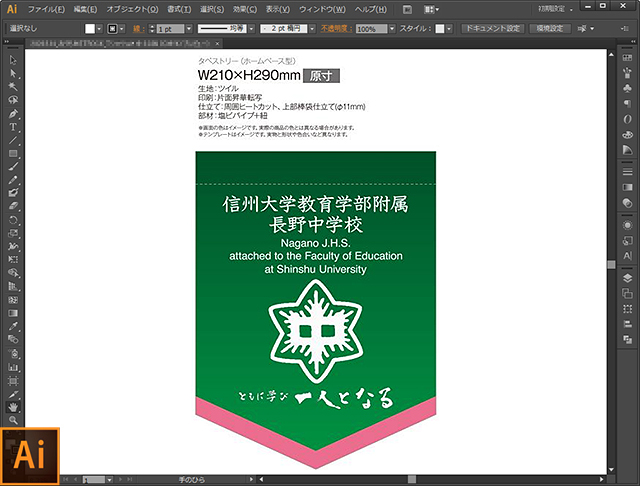Open the 不透明度 link in control bar
The image size is (640, 486).
336,29
